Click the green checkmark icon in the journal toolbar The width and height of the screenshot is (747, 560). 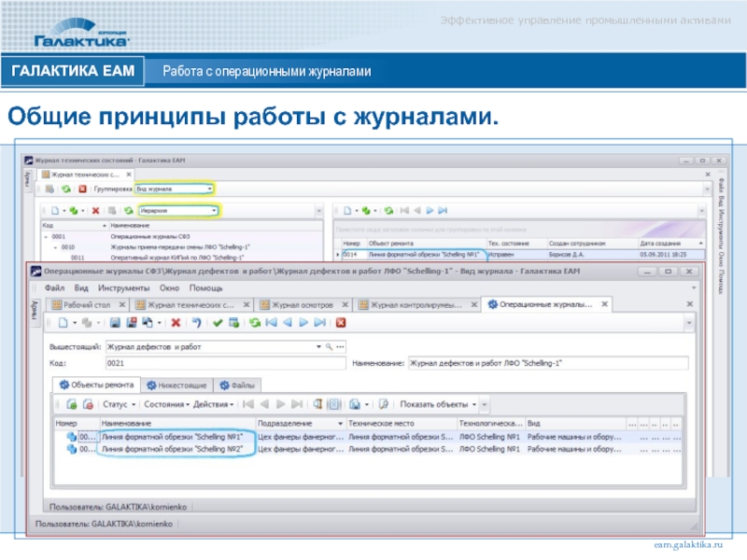[x=218, y=323]
